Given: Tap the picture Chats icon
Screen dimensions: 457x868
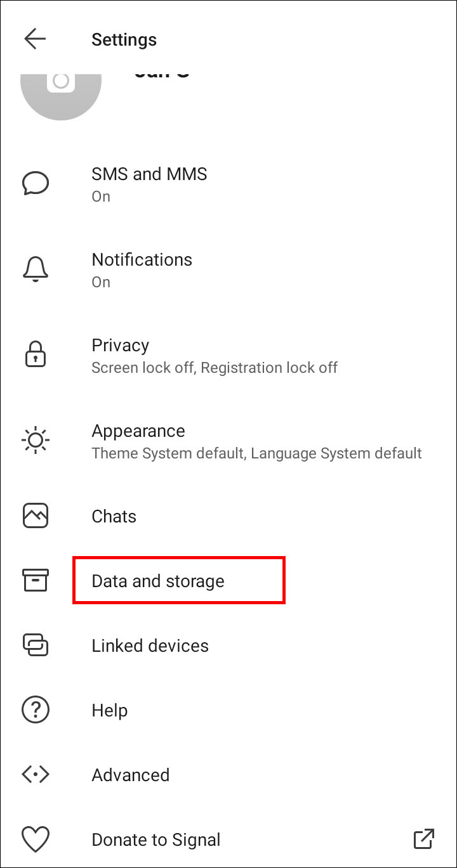Looking at the screenshot, I should pos(36,516).
